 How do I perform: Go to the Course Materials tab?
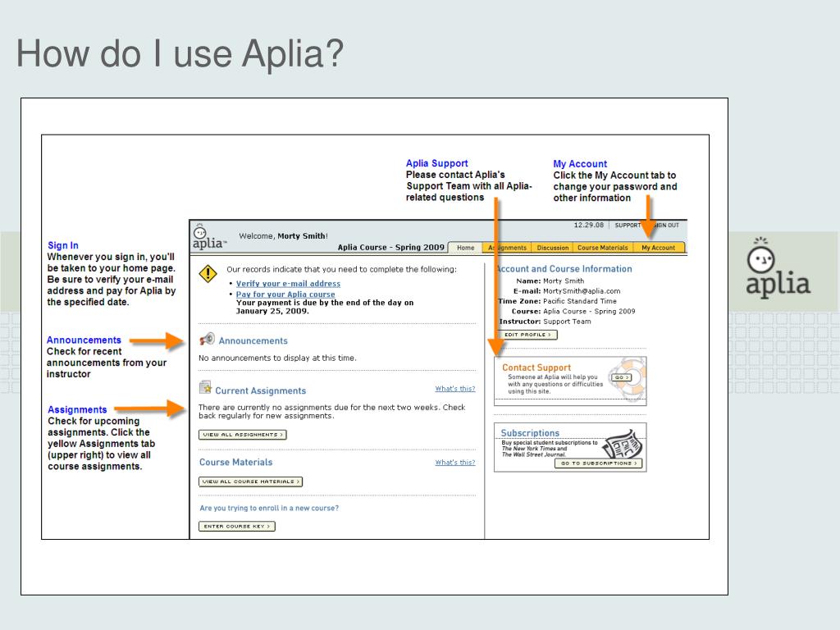pos(603,248)
